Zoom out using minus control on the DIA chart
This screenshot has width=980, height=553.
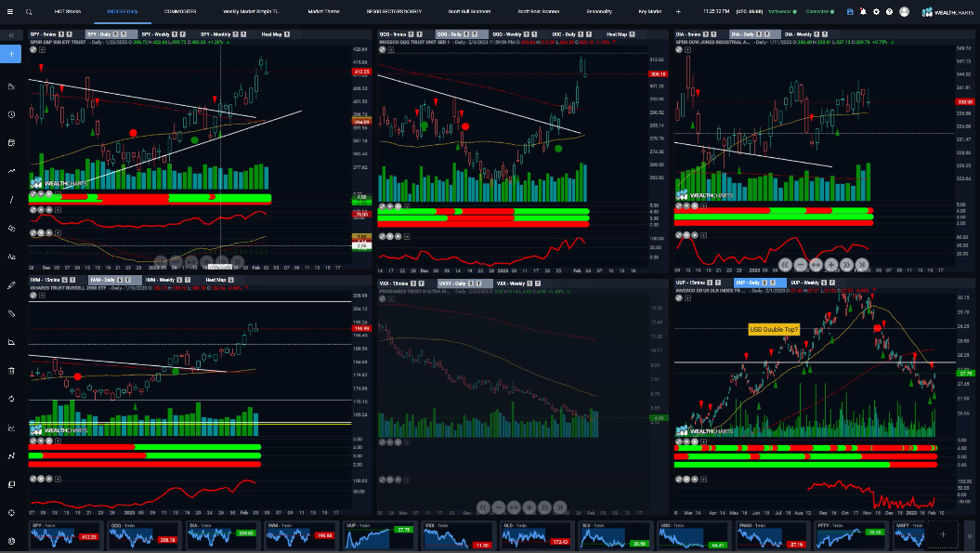(x=800, y=265)
